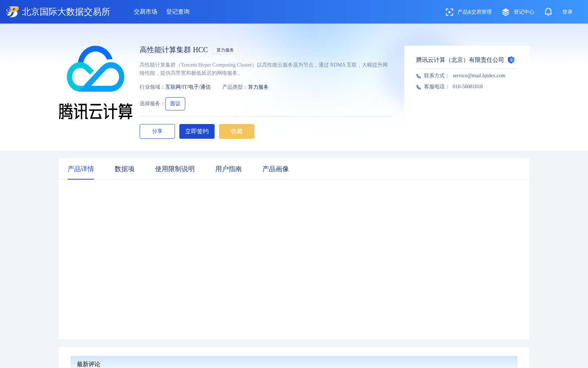Open the notification bell icon
Image resolution: width=588 pixels, height=368 pixels.
tap(548, 12)
